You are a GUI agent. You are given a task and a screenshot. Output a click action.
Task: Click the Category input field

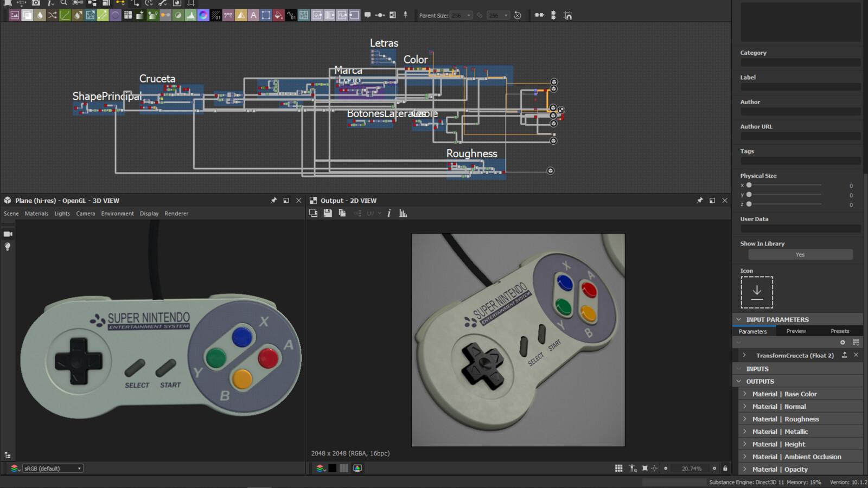(801, 62)
